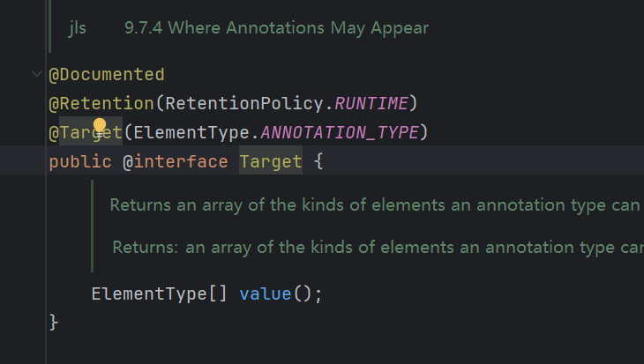Image resolution: width=644 pixels, height=364 pixels.
Task: Click the jls tag label in documentation
Action: 78,28
